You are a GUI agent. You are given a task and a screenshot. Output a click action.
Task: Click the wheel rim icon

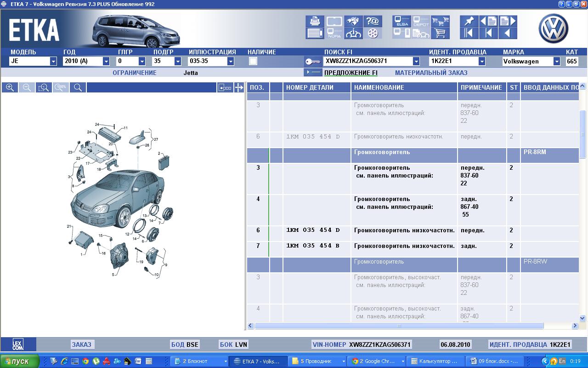click(373, 33)
